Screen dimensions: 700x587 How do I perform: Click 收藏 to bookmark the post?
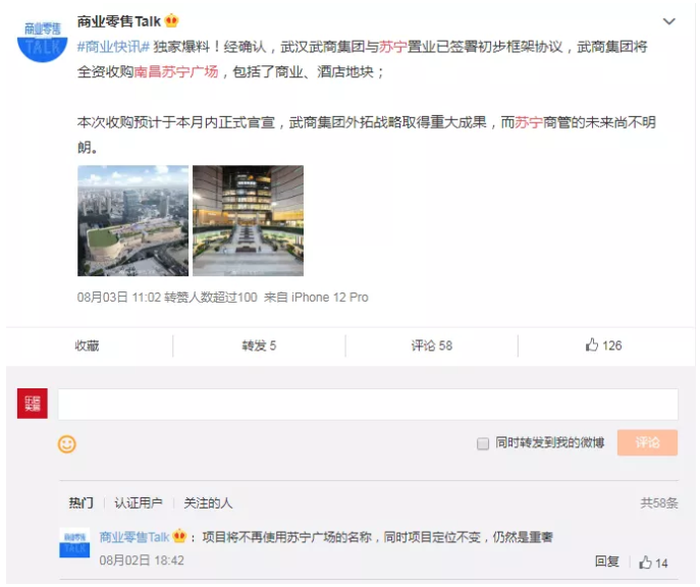click(87, 346)
